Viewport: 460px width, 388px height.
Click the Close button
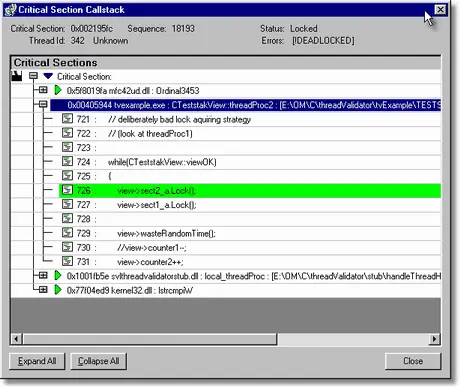pyautogui.click(x=413, y=361)
